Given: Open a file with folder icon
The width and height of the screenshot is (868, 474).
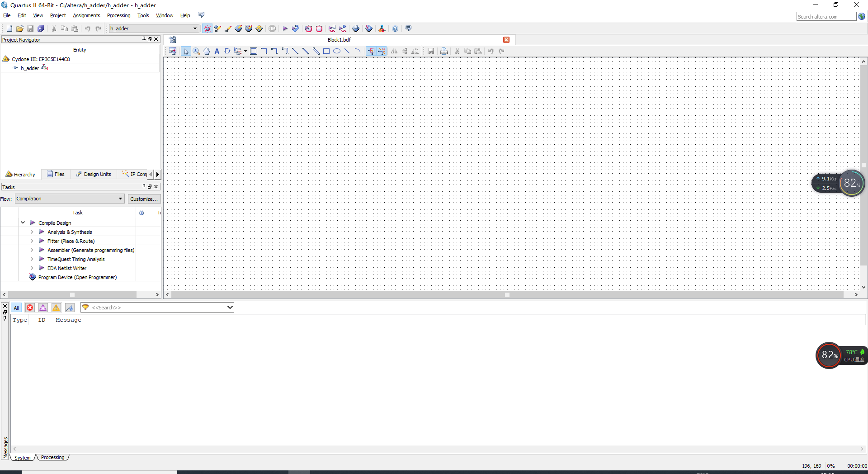Looking at the screenshot, I should [x=19, y=28].
